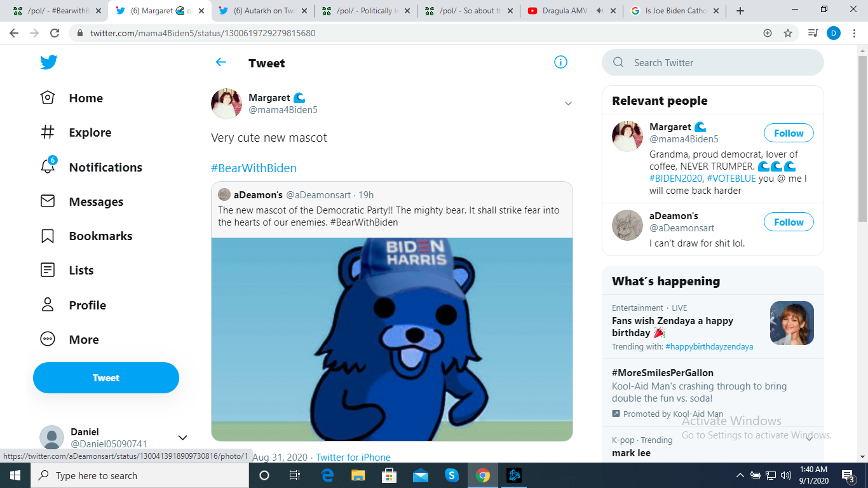
Task: Launch Microsoft Edge from taskbar
Action: click(327, 475)
